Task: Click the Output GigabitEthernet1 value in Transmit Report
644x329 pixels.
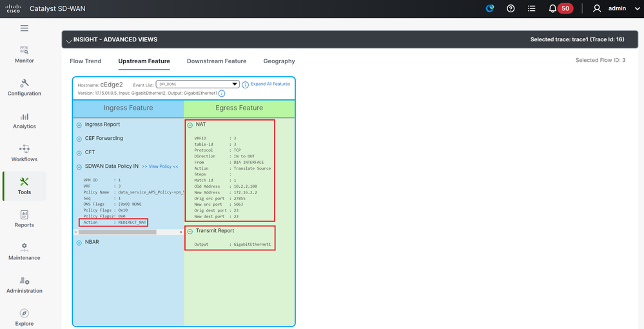Action: coord(252,244)
